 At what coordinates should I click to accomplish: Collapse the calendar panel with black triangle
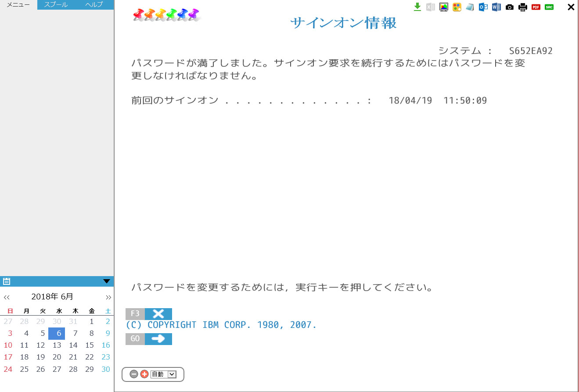[107, 281]
